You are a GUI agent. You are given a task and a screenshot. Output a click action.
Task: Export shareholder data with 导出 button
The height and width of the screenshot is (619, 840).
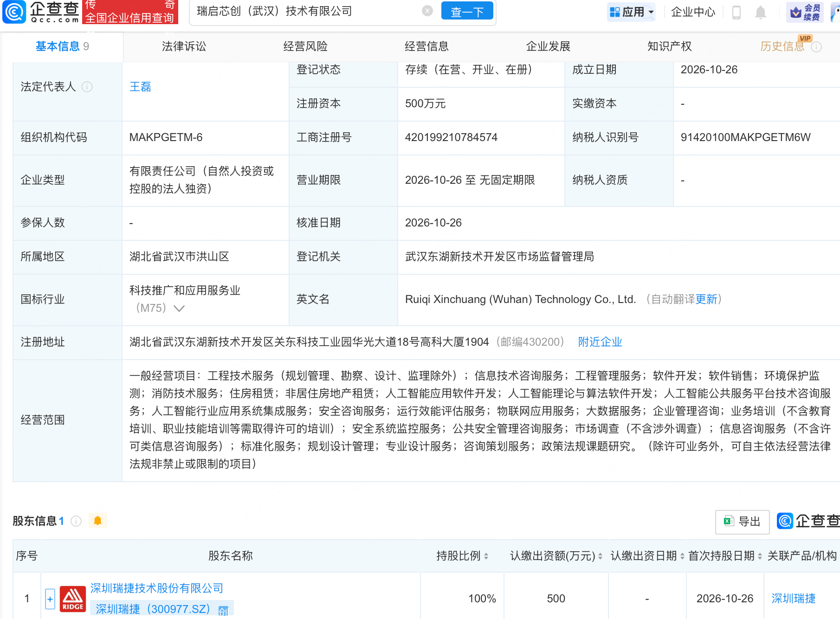click(x=743, y=522)
